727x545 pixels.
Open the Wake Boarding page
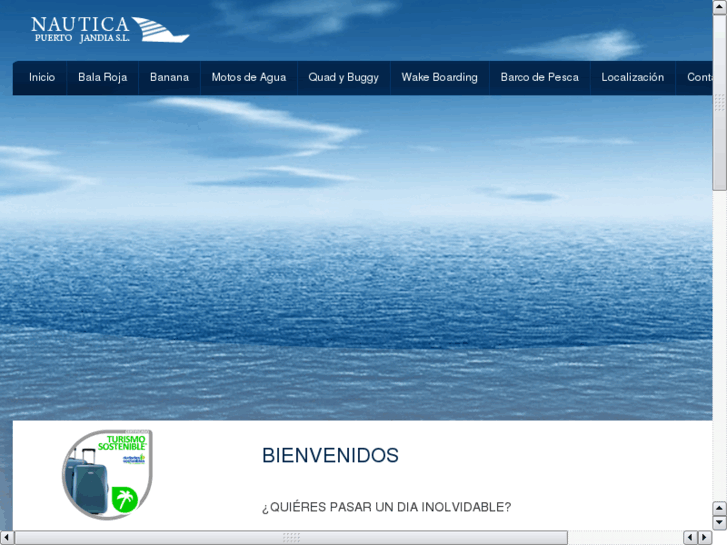tap(440, 77)
